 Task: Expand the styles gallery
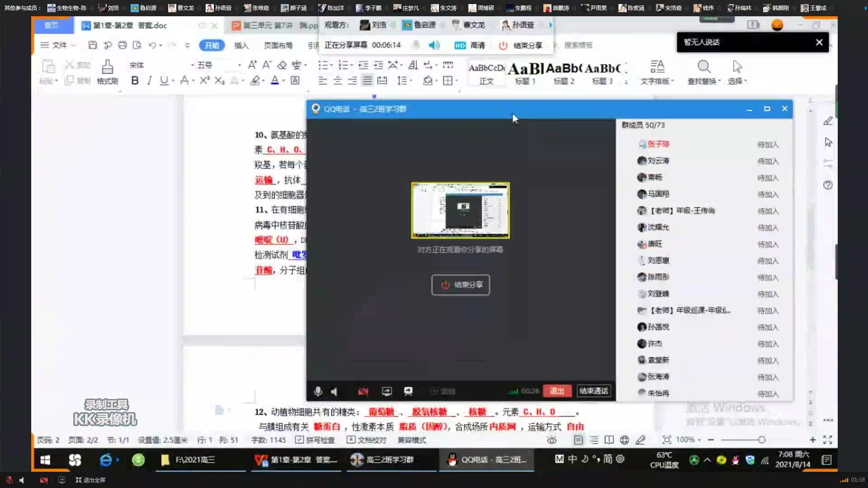(626, 82)
